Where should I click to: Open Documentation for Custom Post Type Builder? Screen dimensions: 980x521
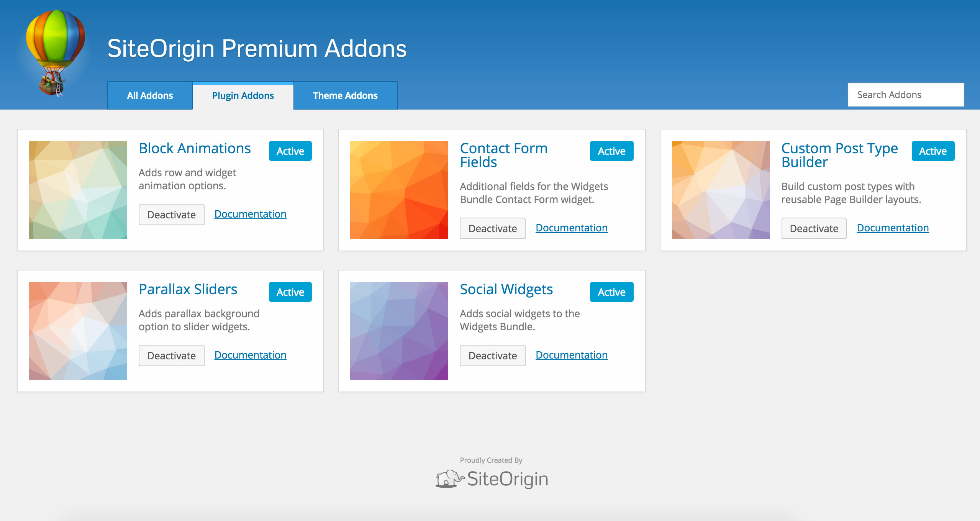[x=892, y=228]
